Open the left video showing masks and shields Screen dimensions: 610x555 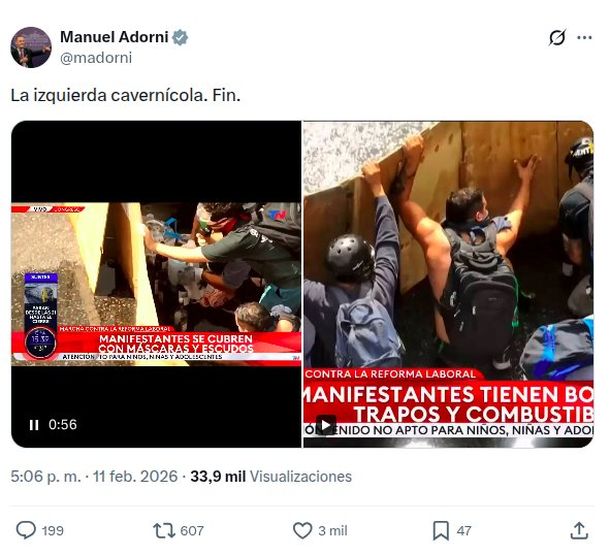156,284
